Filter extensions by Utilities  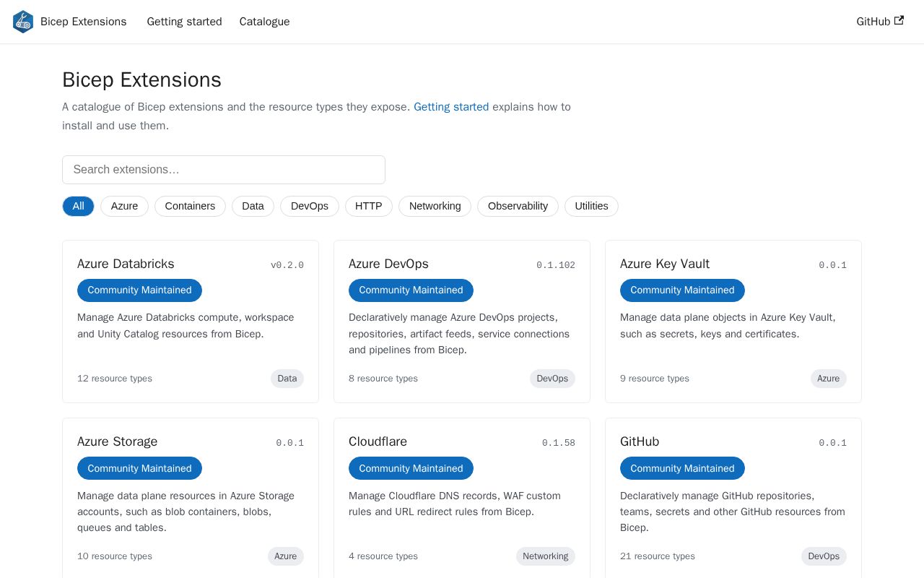pyautogui.click(x=591, y=206)
